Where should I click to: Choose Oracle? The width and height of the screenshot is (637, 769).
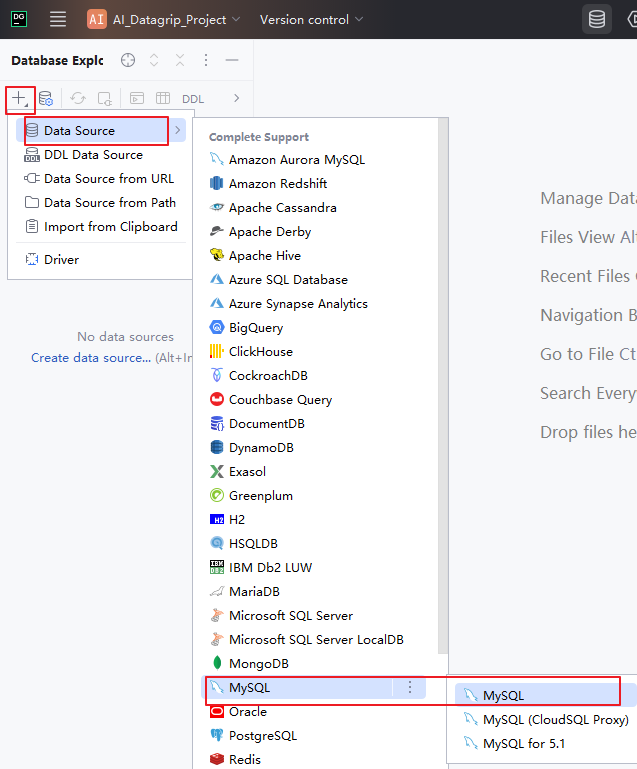pos(314,712)
